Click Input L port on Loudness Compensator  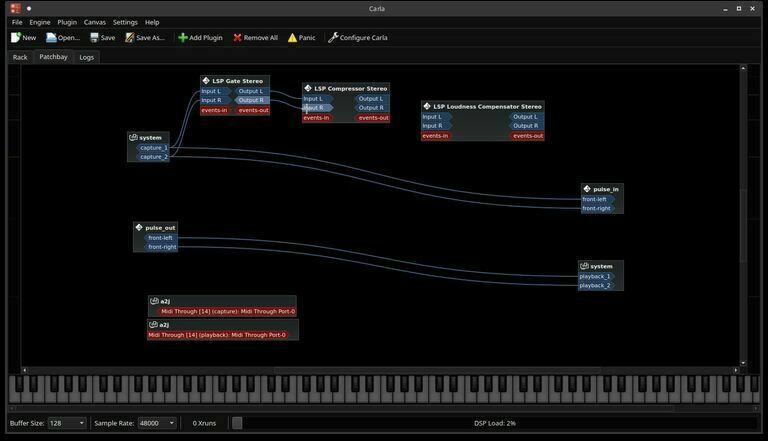click(436, 117)
